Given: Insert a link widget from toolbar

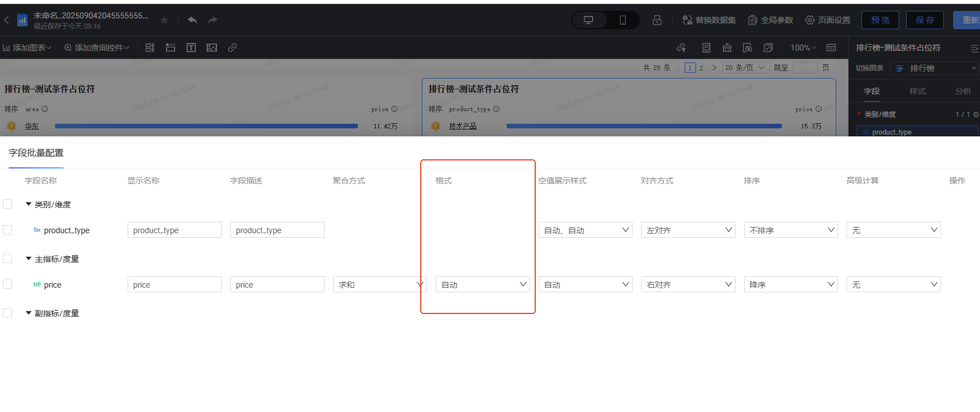Looking at the screenshot, I should [232, 48].
